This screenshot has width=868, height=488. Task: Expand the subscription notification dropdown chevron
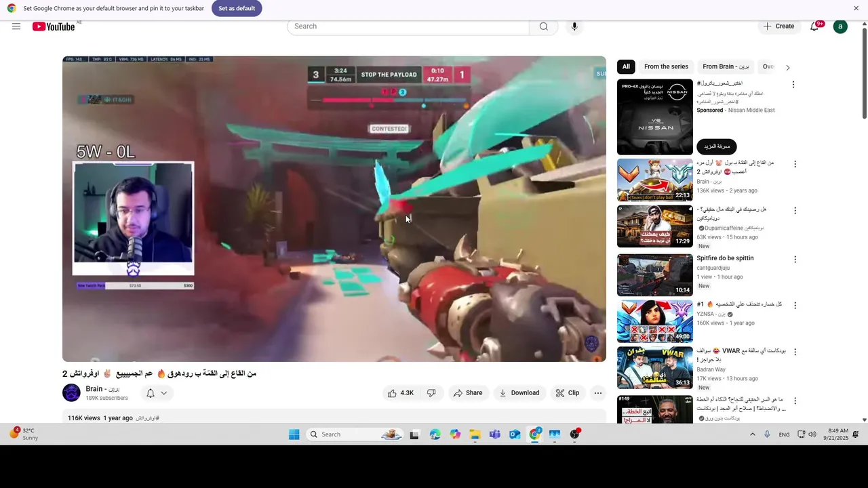click(164, 393)
